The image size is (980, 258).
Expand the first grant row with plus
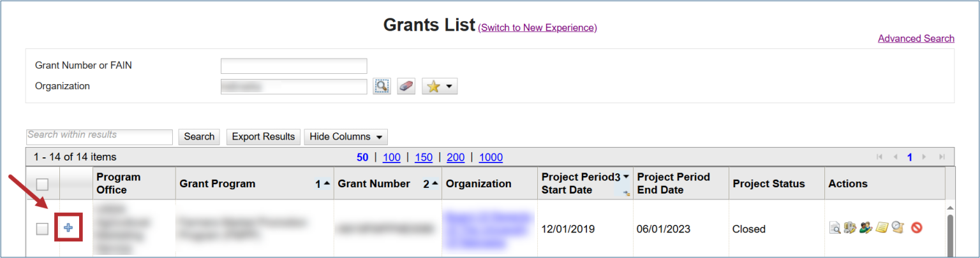click(x=68, y=229)
